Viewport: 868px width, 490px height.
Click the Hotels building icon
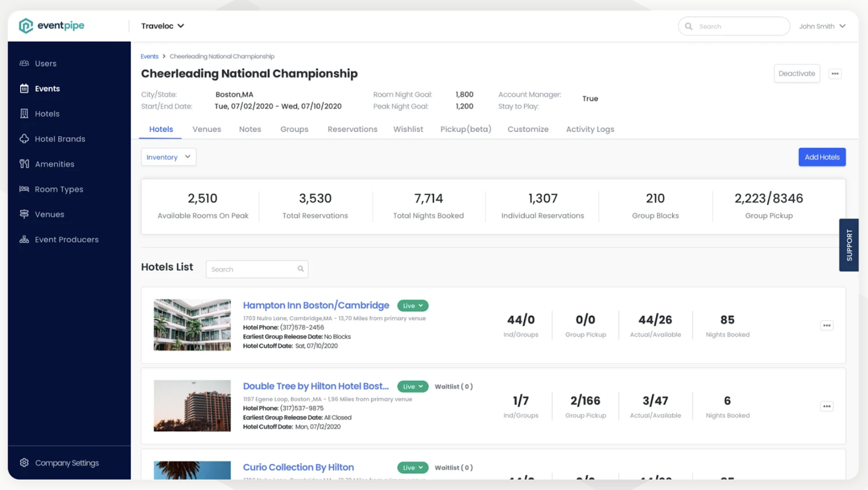coord(24,113)
